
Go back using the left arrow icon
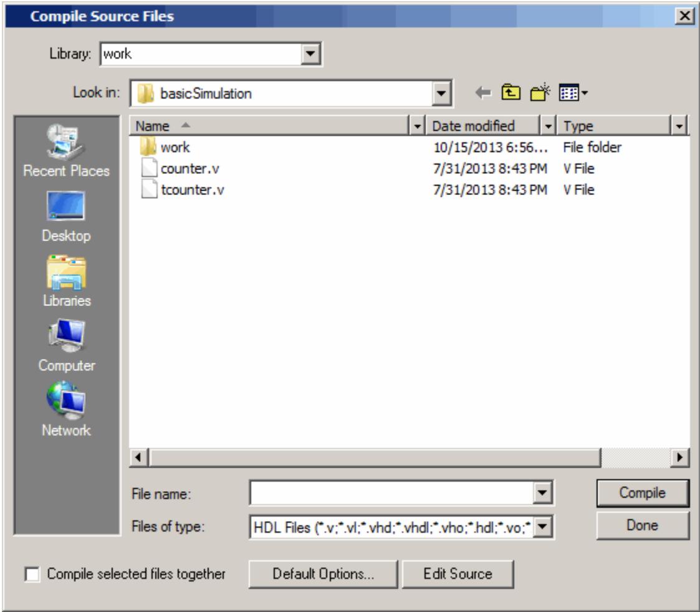[483, 93]
